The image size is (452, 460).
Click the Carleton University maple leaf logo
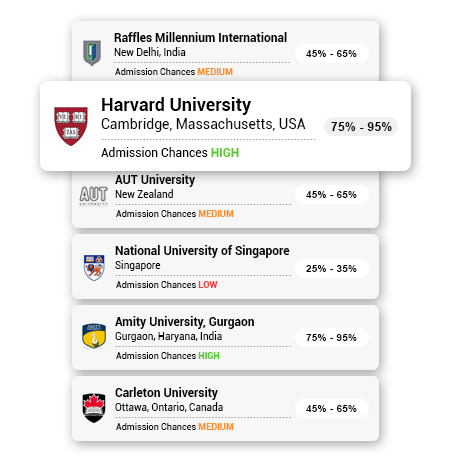[94, 408]
